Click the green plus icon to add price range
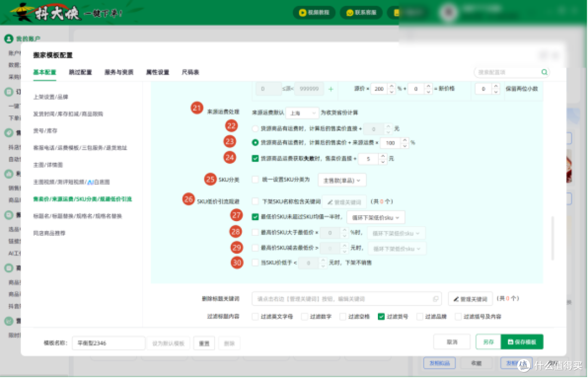The image size is (588, 378). click(331, 89)
